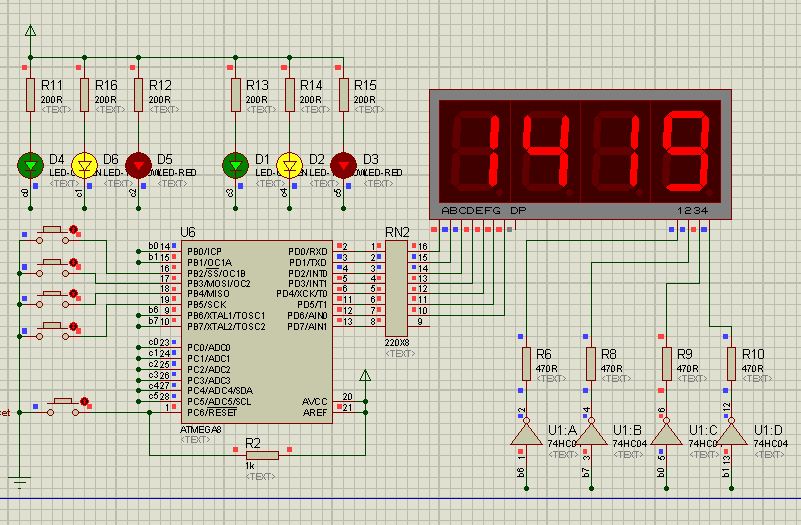801x525 pixels.
Task: Select the R10 470R resistor
Action: pyautogui.click(x=731, y=363)
